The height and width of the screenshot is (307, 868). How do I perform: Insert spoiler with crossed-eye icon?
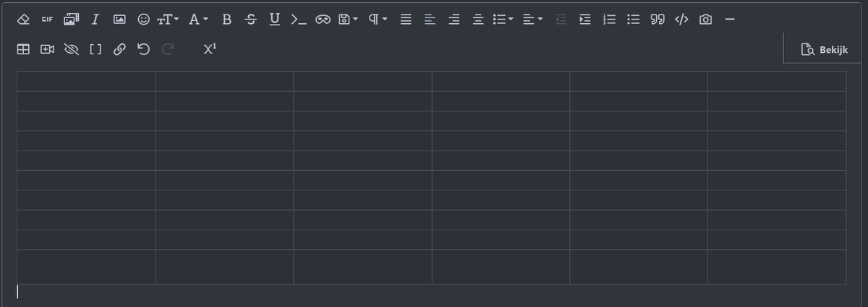71,49
